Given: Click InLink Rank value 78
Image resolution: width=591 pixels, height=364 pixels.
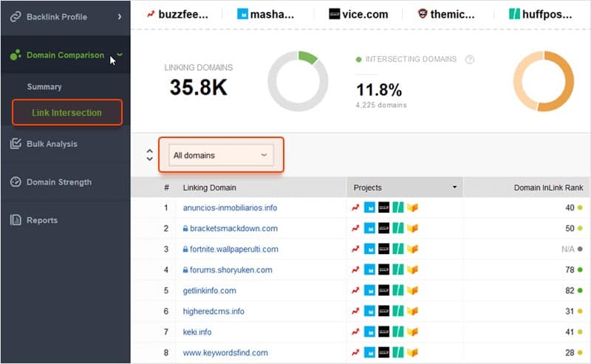Looking at the screenshot, I should [570, 269].
